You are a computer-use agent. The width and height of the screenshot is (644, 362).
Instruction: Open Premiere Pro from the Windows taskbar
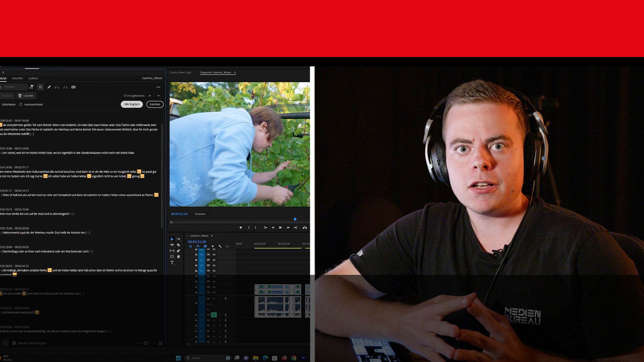point(304,358)
